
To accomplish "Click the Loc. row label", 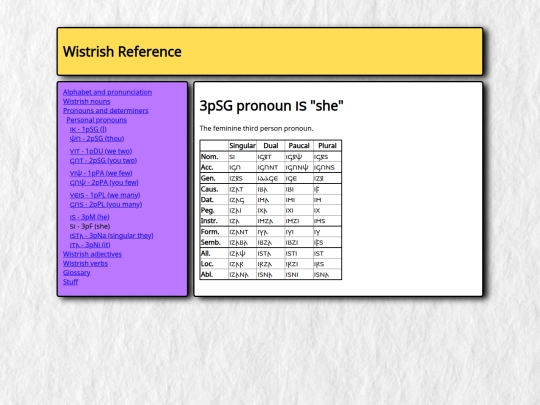I will pyautogui.click(x=214, y=264).
